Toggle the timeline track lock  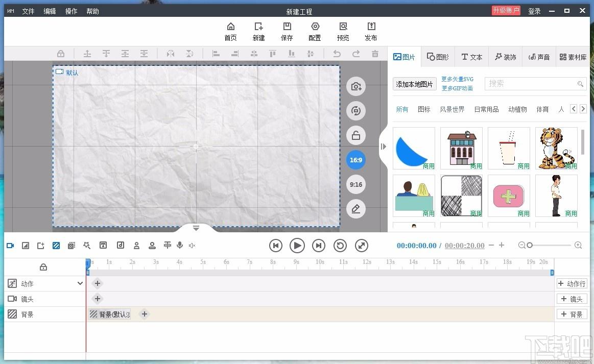tap(43, 267)
